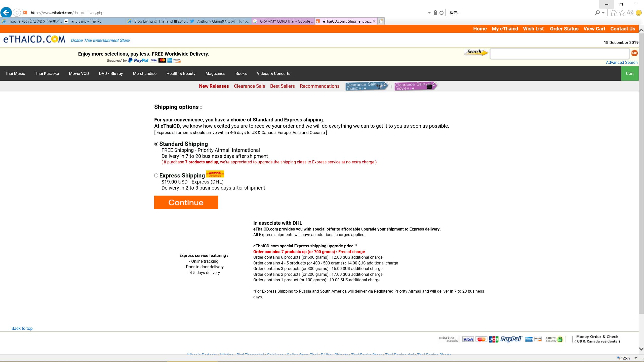Expand the search provider dropdown arrow
This screenshot has width=644, height=362.
click(603, 13)
